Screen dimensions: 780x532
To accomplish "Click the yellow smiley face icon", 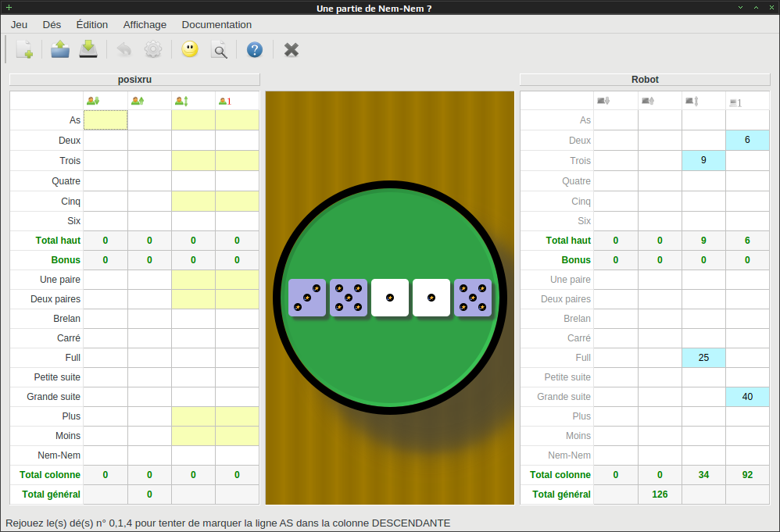I will point(190,49).
